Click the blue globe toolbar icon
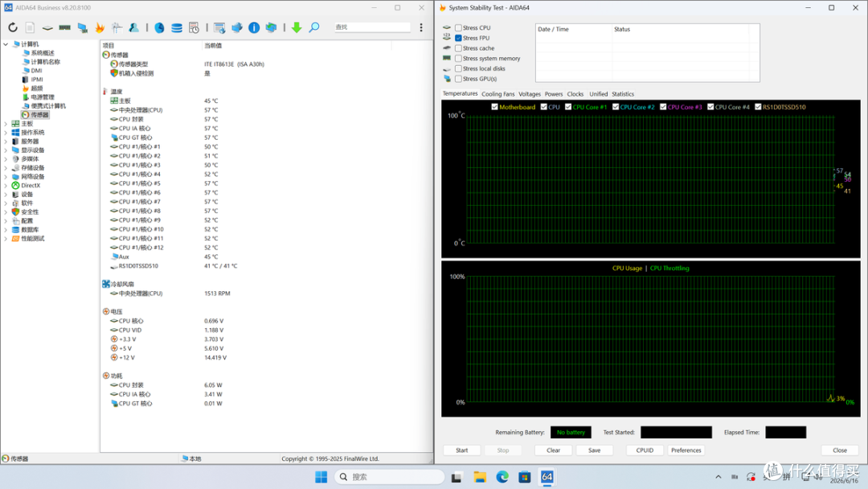Image resolution: width=868 pixels, height=489 pixels. tap(159, 27)
